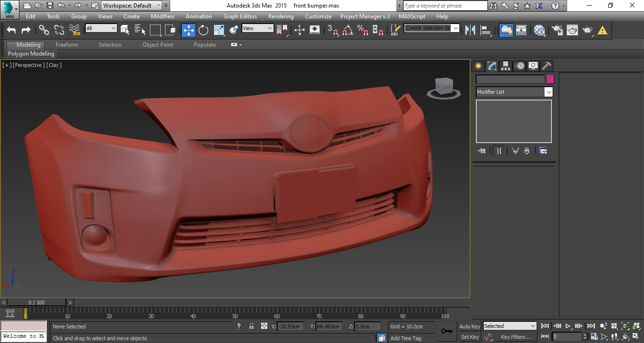Open Select by Name list icon

[x=140, y=30]
